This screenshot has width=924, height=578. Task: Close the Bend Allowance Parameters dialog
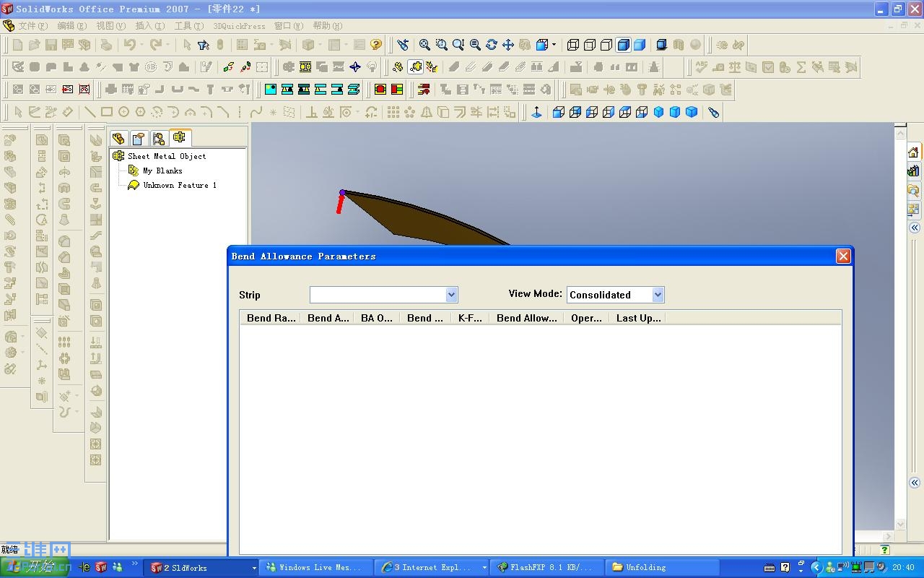[x=842, y=256]
